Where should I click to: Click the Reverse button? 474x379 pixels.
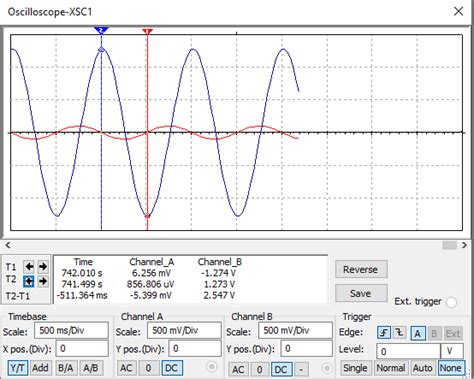click(x=361, y=269)
